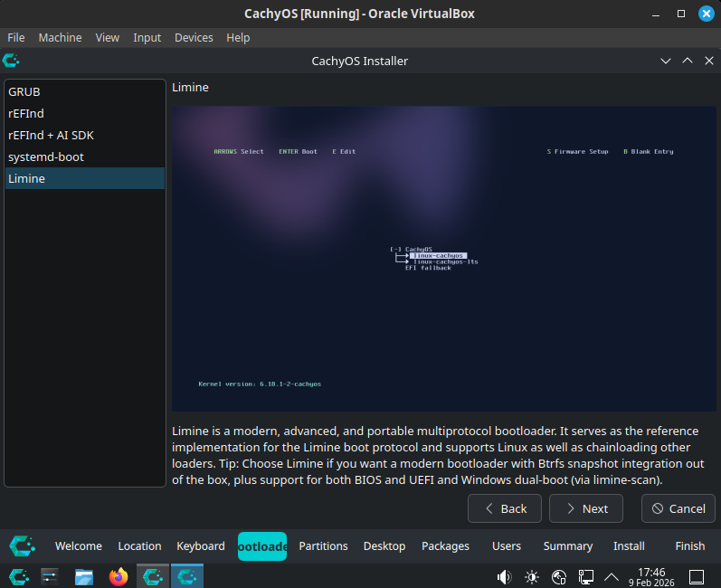This screenshot has width=721, height=588.
Task: Show hidden system tray icons
Action: 612,576
